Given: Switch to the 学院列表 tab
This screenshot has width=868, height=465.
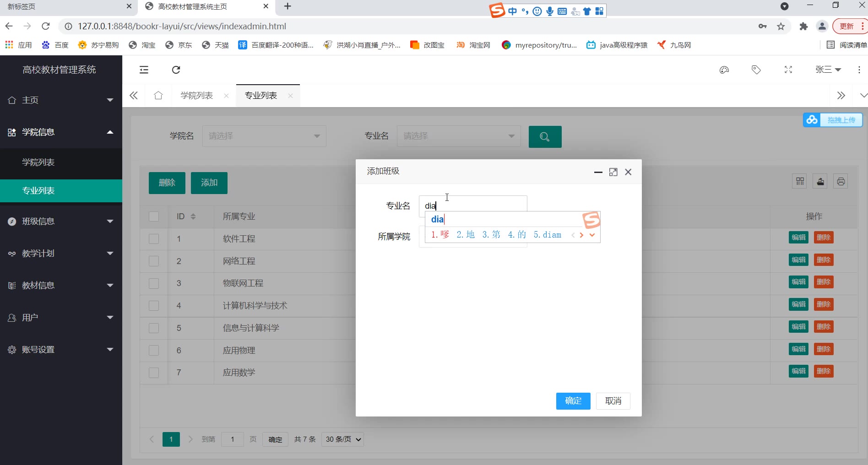Looking at the screenshot, I should coord(196,96).
